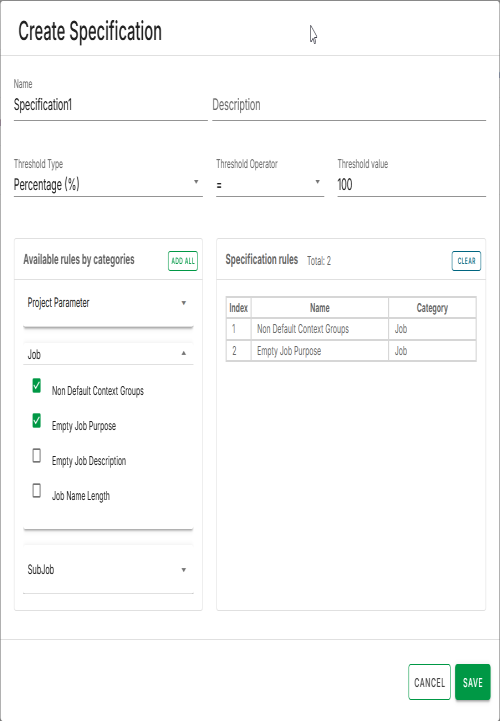Screen dimensions: 500x721
Task: Click the ADD ALL button
Action: 183,261
